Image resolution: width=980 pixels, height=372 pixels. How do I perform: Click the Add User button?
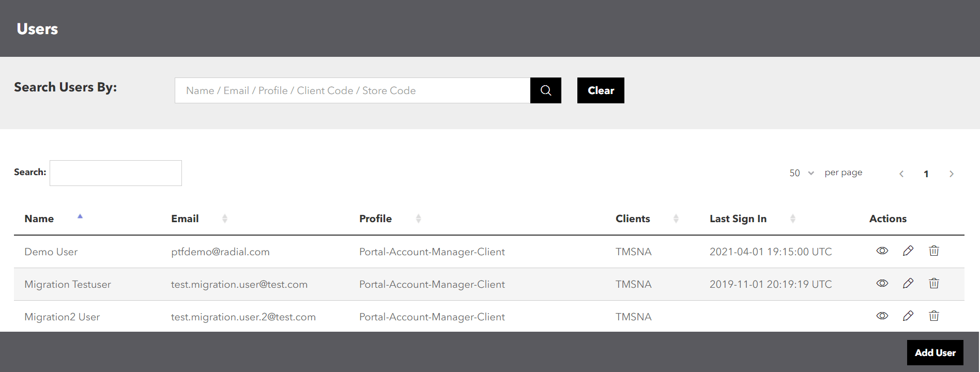pos(935,353)
